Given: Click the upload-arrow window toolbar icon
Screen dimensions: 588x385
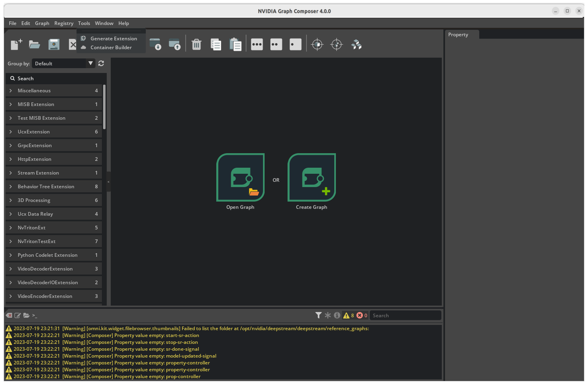Looking at the screenshot, I should 175,44.
